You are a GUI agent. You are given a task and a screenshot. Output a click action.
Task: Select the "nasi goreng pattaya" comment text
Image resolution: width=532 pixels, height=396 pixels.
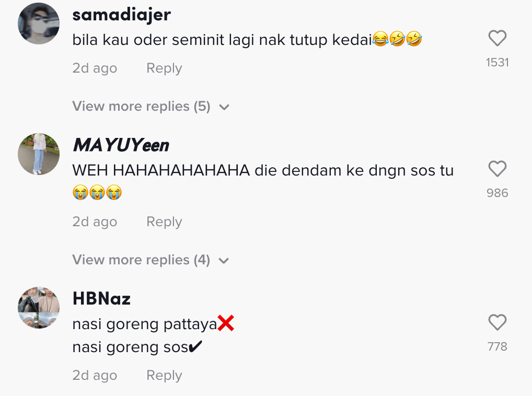click(x=145, y=324)
